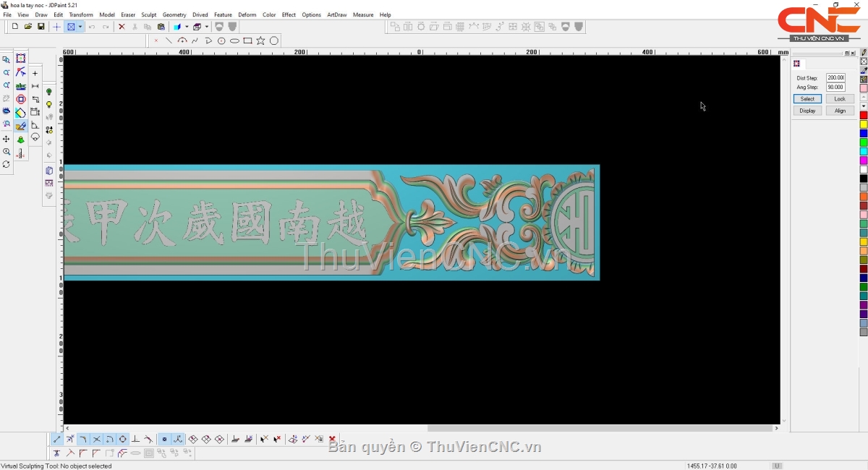Activate the pan four-way arrow tool

[7, 139]
